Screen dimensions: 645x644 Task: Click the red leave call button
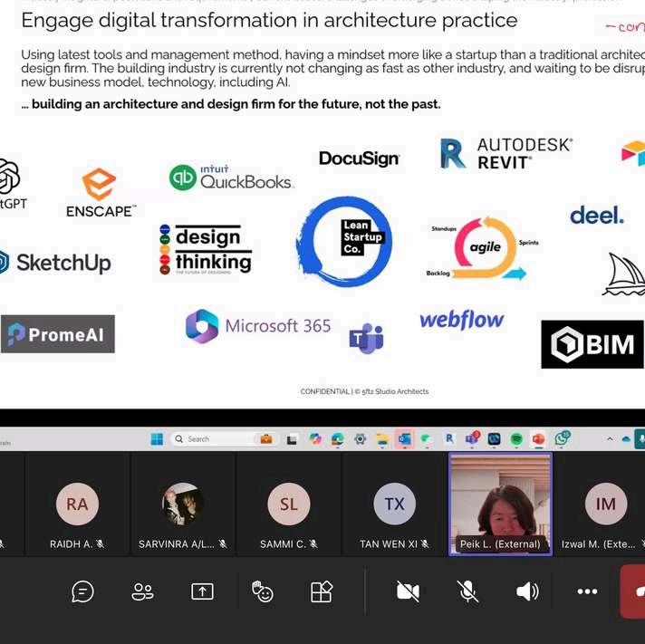tap(633, 591)
